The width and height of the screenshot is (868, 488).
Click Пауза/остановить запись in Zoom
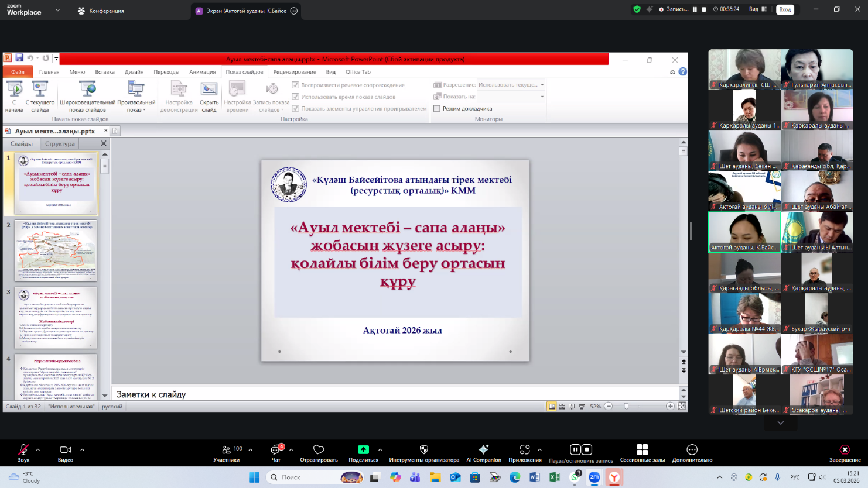coord(582,451)
